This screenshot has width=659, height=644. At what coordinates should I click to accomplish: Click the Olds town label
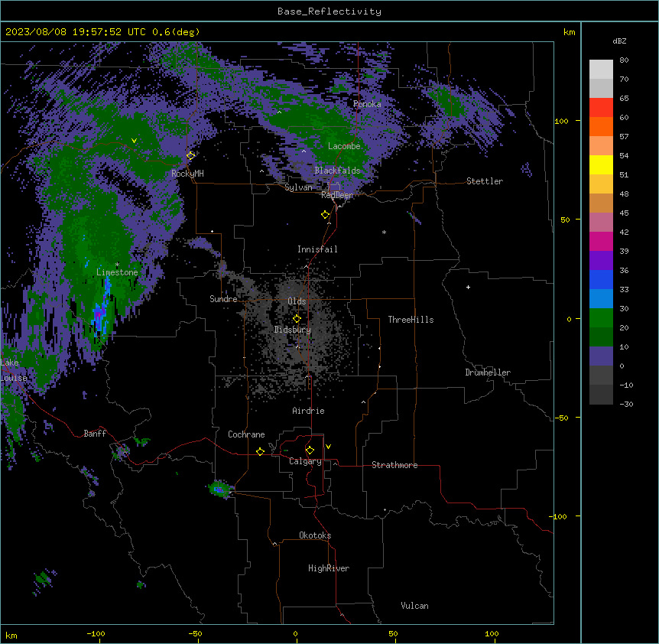pyautogui.click(x=297, y=301)
